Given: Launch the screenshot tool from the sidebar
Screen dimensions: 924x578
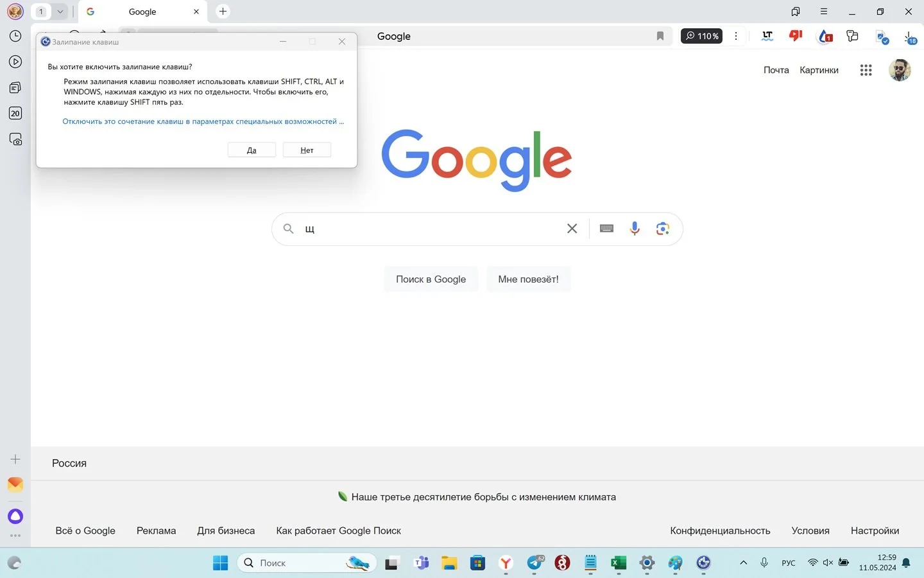Looking at the screenshot, I should coord(15,139).
